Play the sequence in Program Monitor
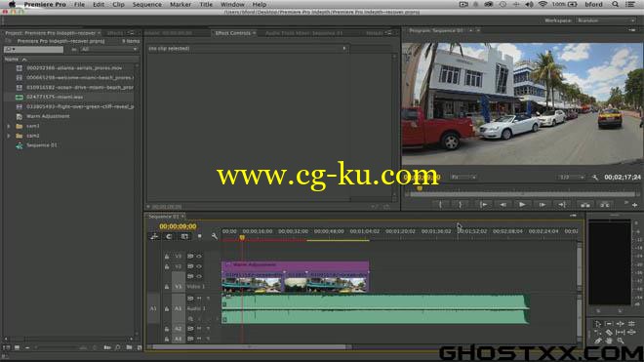This screenshot has width=644, height=362. point(522,204)
